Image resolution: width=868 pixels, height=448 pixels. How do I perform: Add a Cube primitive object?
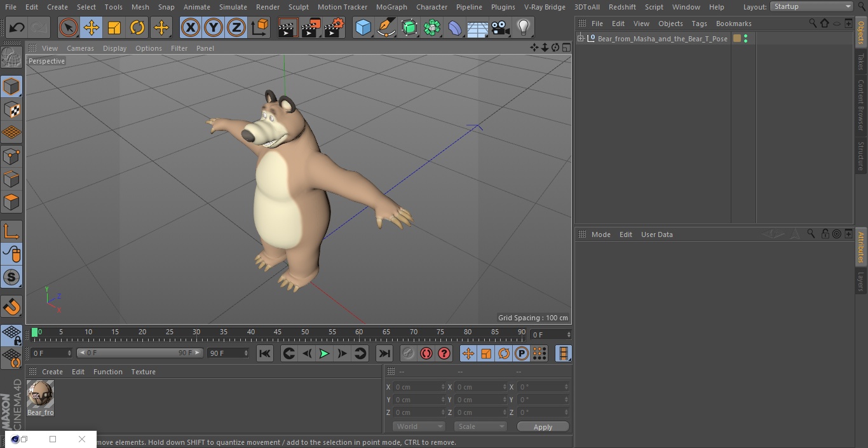click(363, 27)
